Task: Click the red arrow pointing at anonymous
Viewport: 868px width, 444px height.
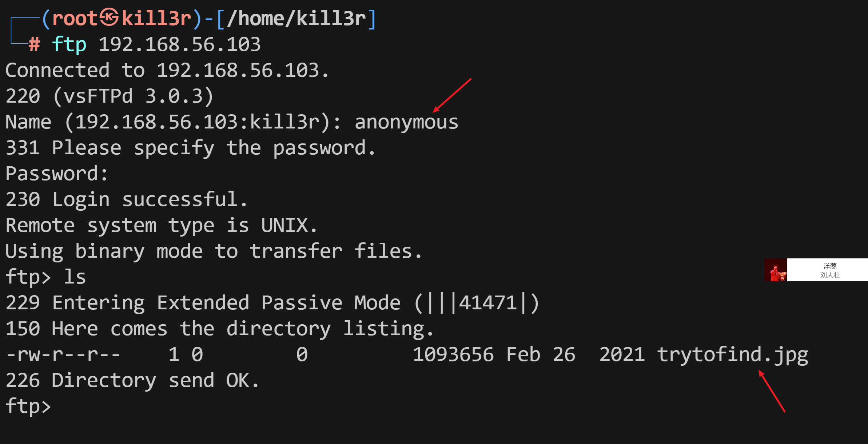Action: click(x=452, y=95)
